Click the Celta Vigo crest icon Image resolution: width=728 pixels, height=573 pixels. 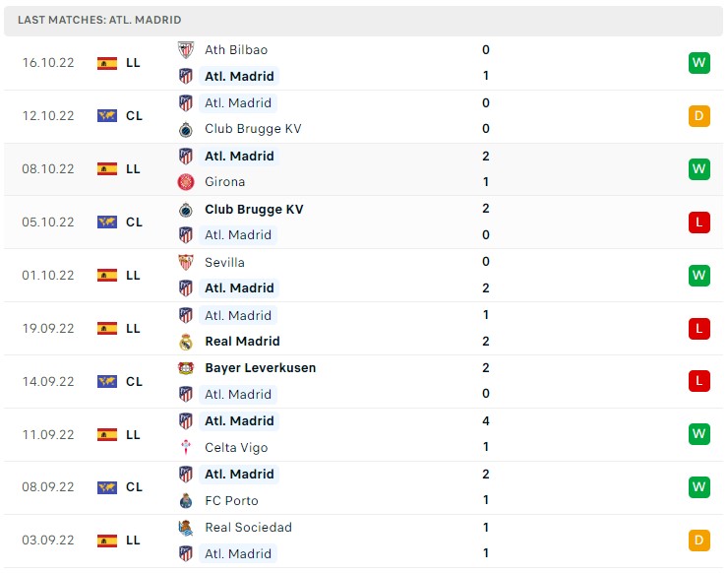click(x=186, y=448)
